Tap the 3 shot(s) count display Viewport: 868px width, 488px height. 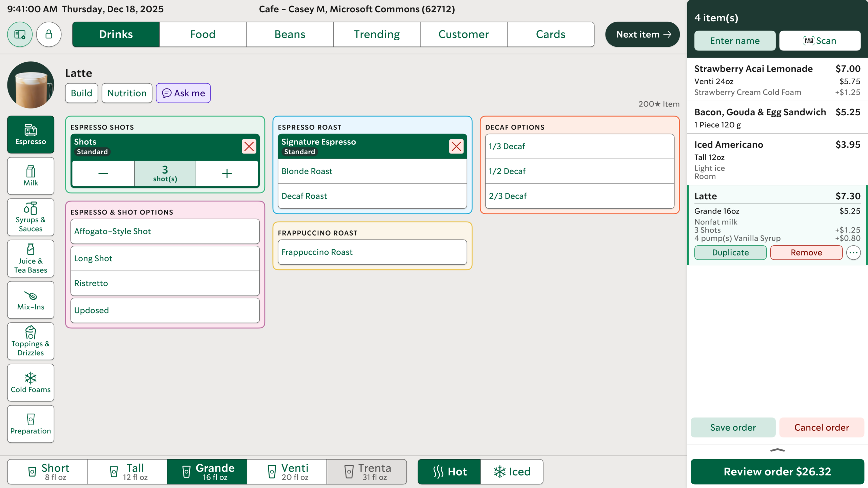click(165, 174)
